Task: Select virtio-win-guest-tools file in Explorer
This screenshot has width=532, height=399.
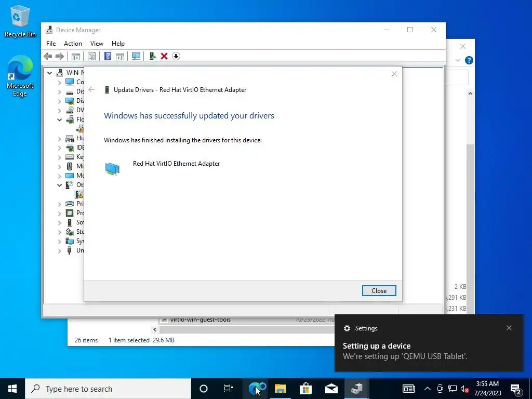Action: coord(200,320)
